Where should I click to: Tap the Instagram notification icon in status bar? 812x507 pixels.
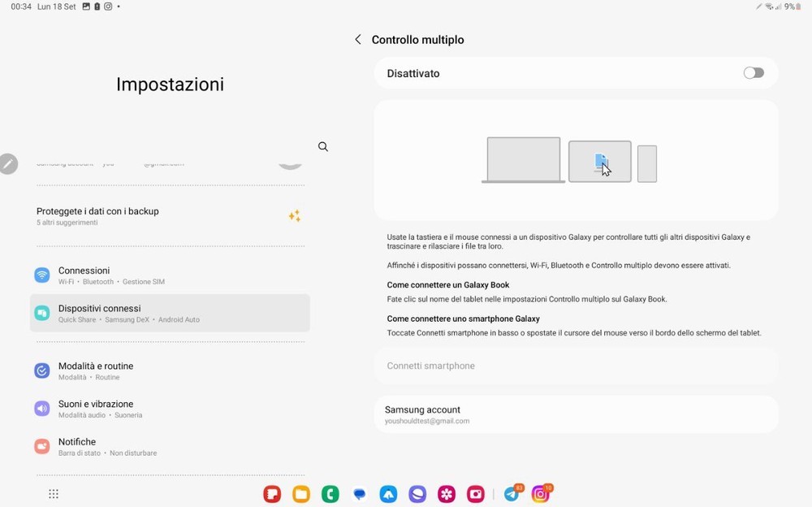pos(108,6)
